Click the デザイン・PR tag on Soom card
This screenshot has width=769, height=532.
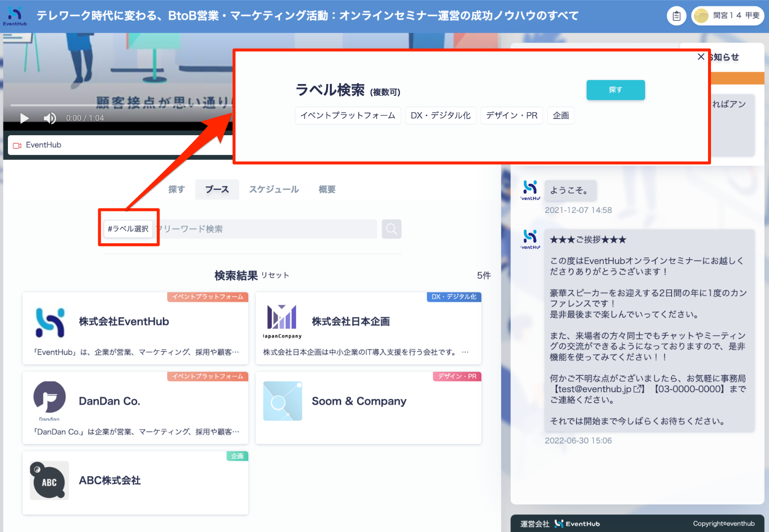457,377
